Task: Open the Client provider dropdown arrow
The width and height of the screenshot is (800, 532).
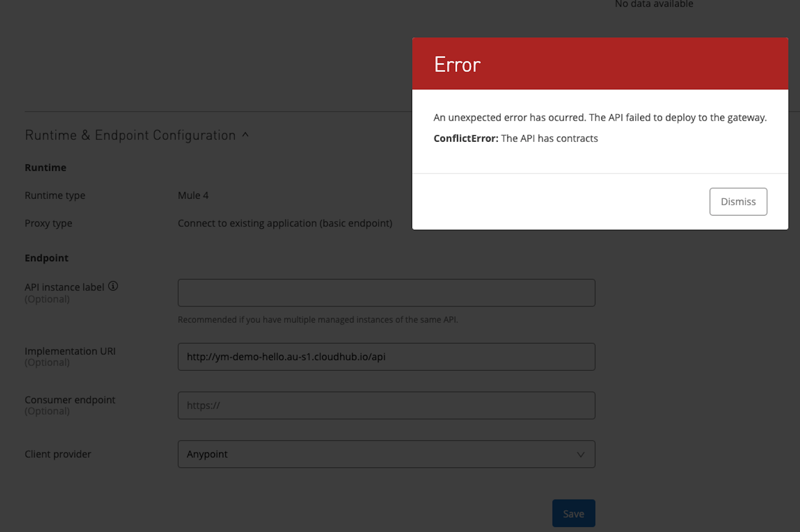Action: (580, 454)
